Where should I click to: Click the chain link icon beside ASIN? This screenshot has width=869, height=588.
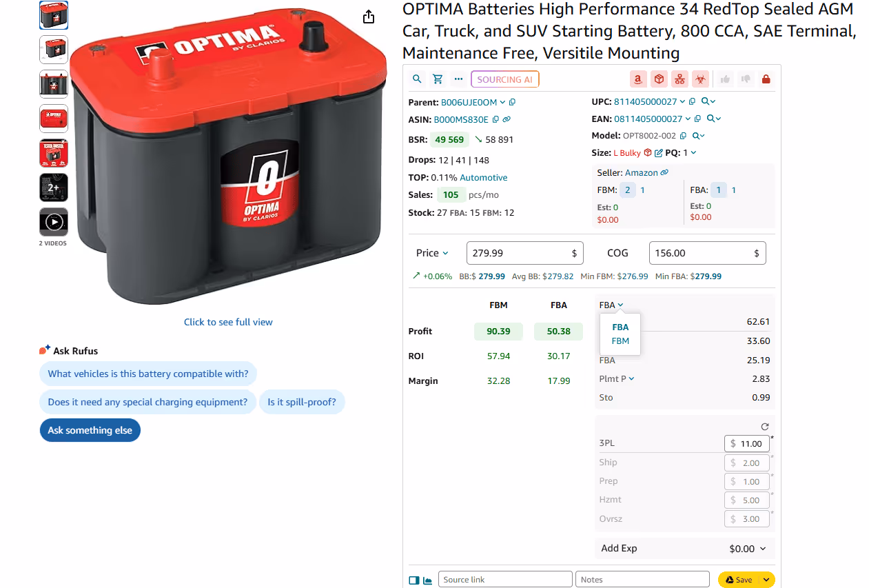point(507,119)
